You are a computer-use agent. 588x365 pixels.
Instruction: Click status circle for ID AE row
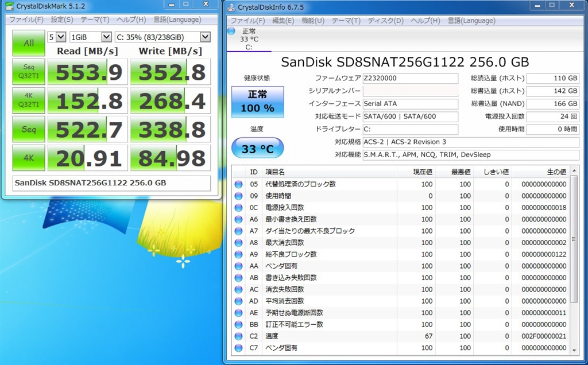pos(238,313)
